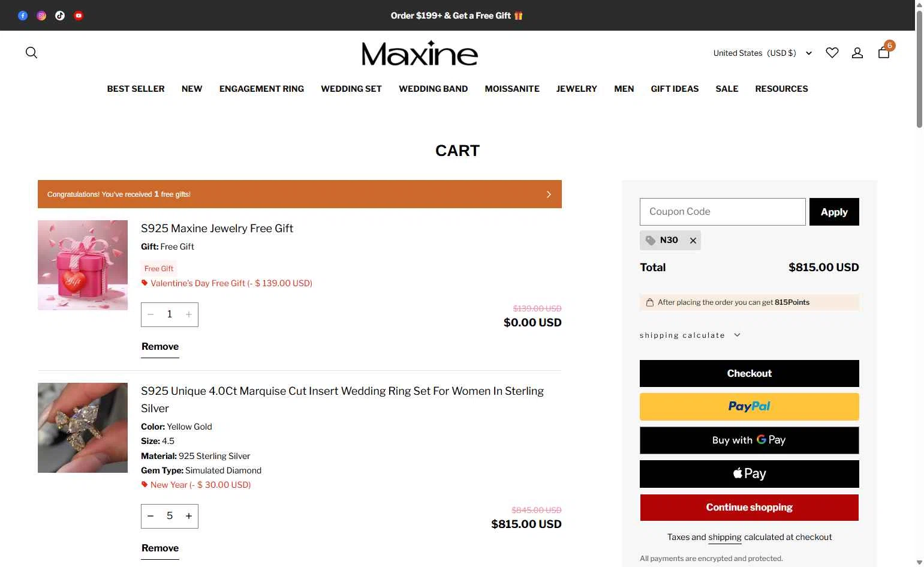Screen dimensions: 924x567
Task: Click the black Checkout button
Action: (750, 373)
